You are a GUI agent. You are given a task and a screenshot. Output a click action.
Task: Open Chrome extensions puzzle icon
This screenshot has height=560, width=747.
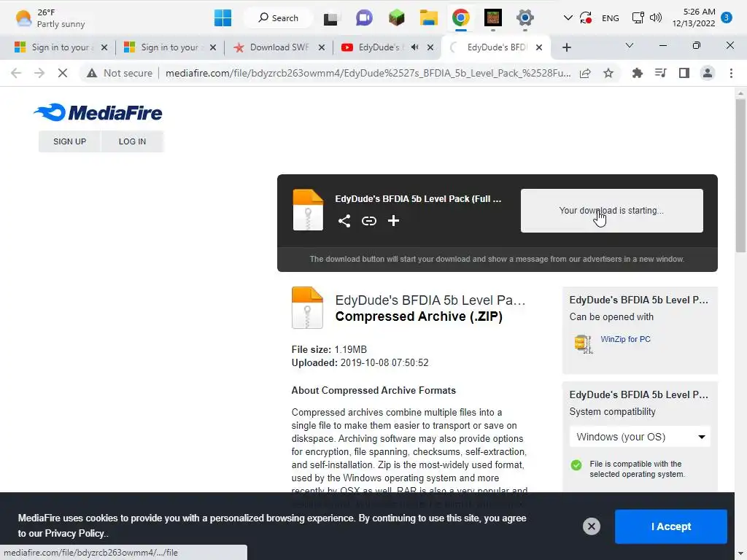(x=637, y=74)
